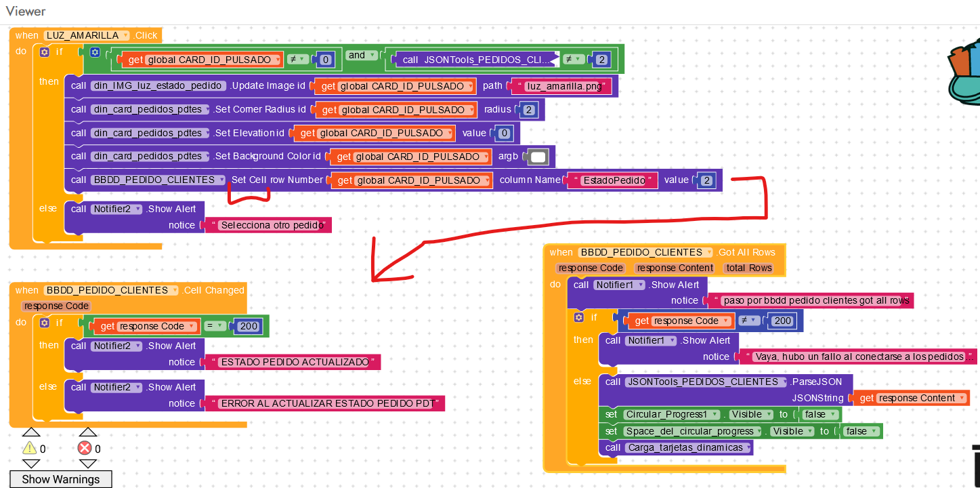Go to next error with the down arrow

coord(87,464)
